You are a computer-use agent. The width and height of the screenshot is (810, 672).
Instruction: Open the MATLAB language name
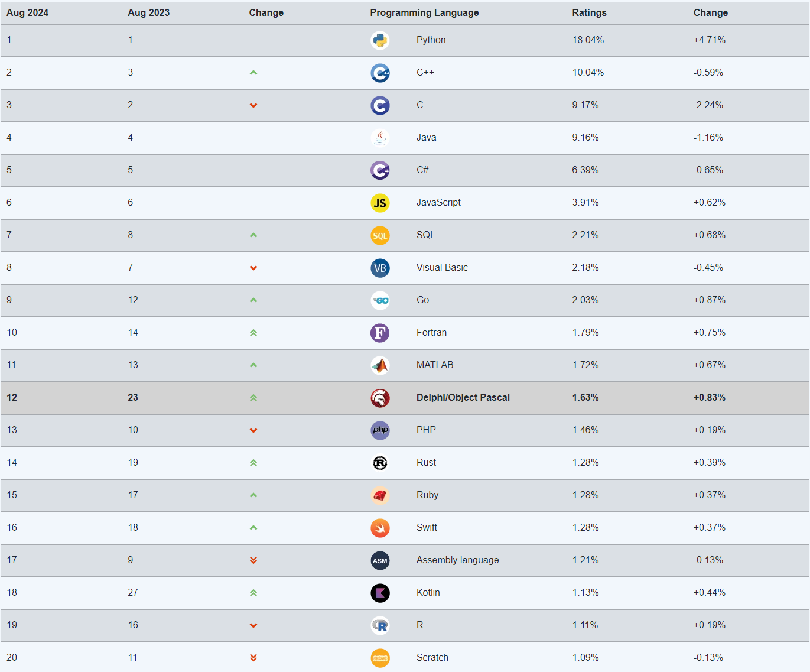pyautogui.click(x=435, y=365)
